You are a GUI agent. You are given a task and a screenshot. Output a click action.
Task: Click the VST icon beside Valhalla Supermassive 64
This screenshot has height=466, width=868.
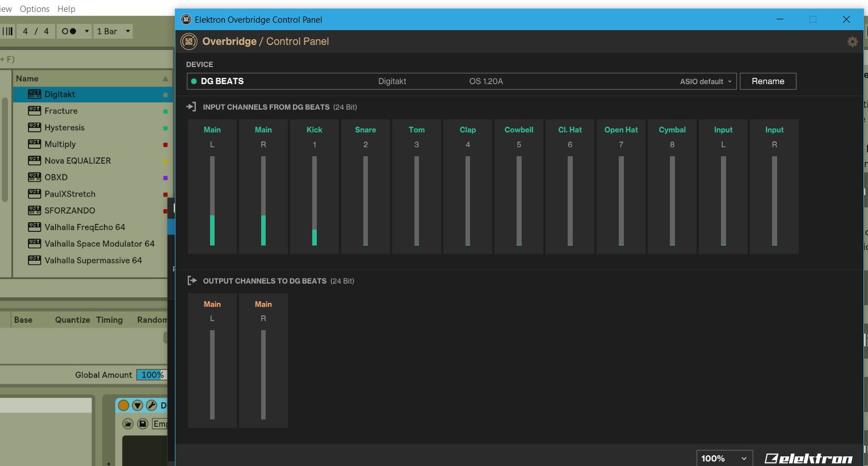(x=35, y=260)
